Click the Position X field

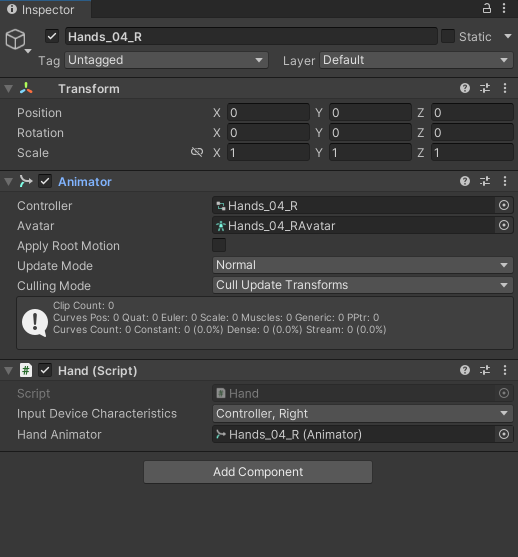click(268, 113)
